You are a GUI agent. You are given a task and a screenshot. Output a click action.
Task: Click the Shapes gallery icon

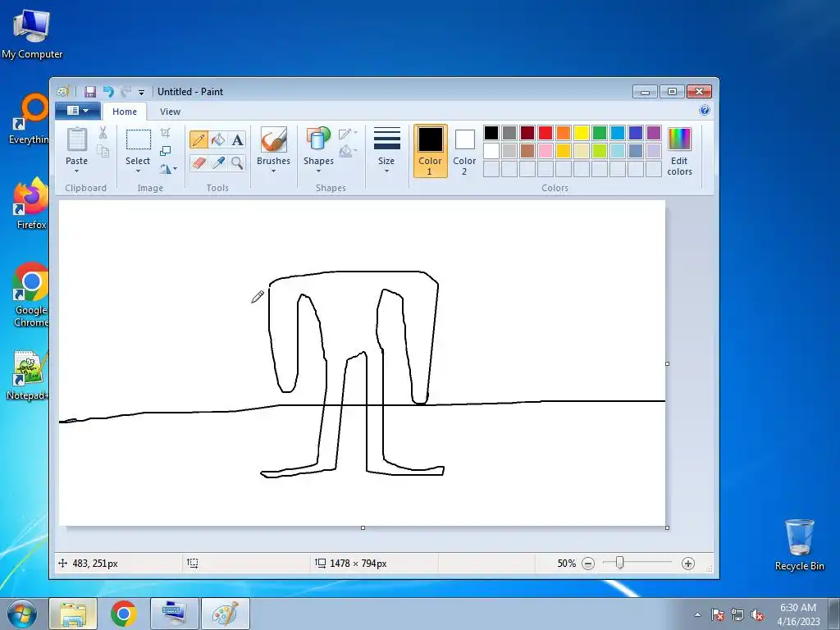[318, 139]
